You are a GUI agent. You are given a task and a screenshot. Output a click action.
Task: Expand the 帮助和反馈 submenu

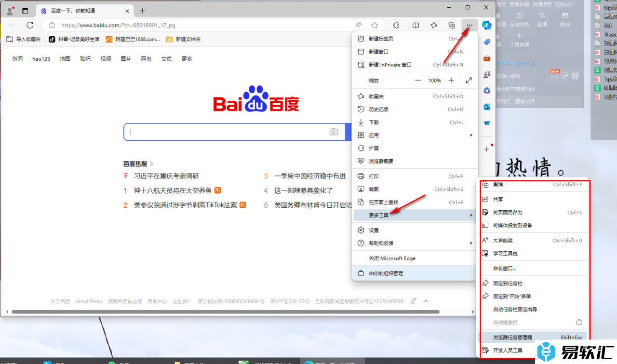click(x=415, y=243)
